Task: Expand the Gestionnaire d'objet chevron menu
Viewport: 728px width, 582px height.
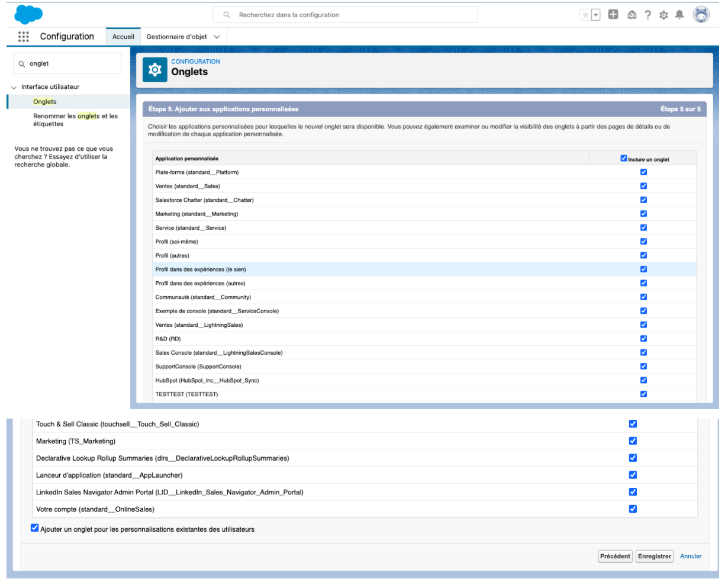Action: (x=217, y=37)
